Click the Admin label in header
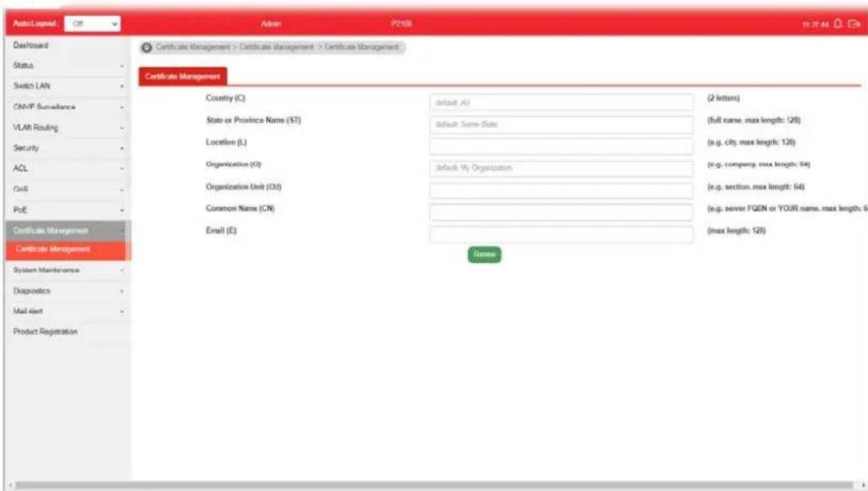Image resolution: width=868 pixels, height=491 pixels. point(271,24)
